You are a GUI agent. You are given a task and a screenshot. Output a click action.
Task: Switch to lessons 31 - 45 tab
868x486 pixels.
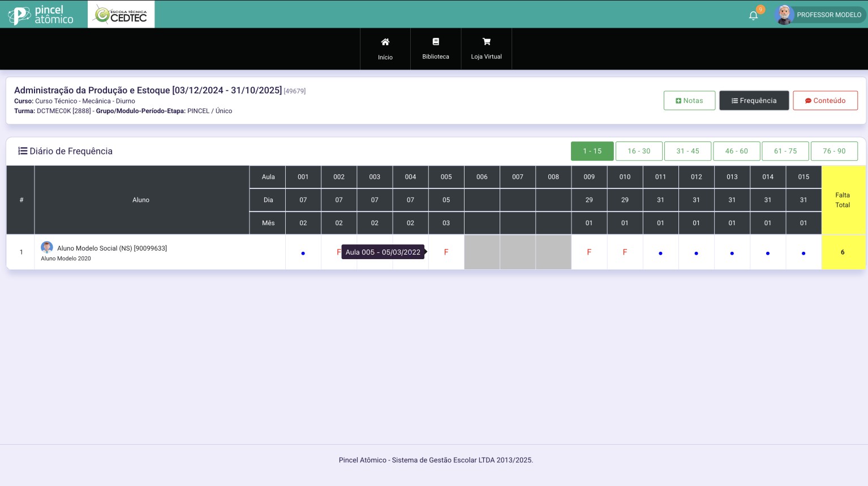pyautogui.click(x=687, y=151)
